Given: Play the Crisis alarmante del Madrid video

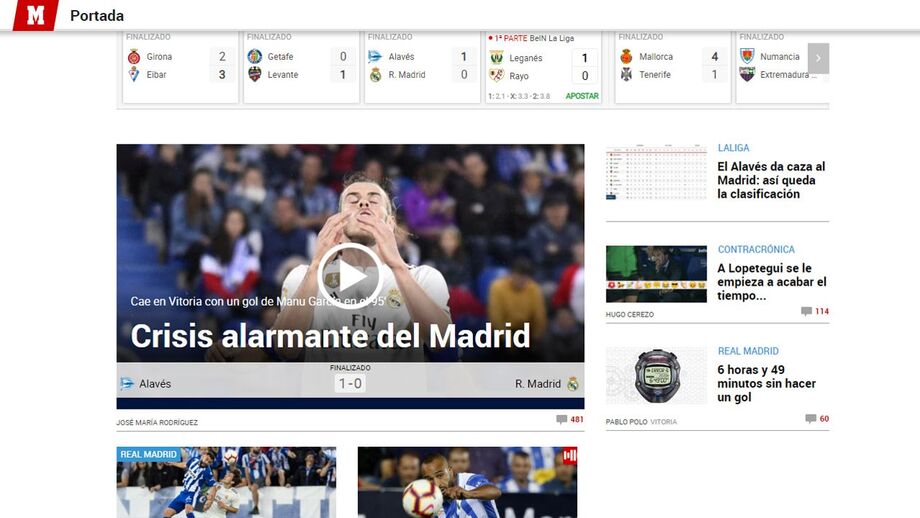Looking at the screenshot, I should [350, 276].
